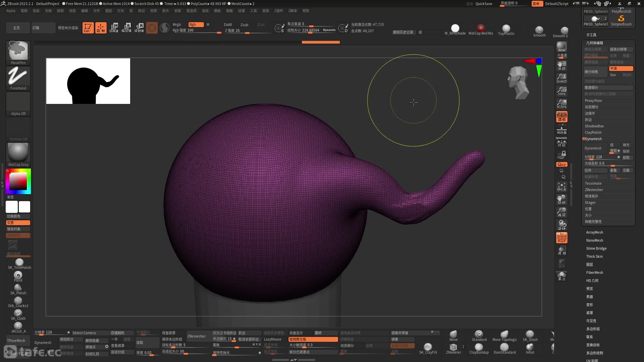Select the Move axis (移动轴) tool
The image size is (644, 362).
114,28
